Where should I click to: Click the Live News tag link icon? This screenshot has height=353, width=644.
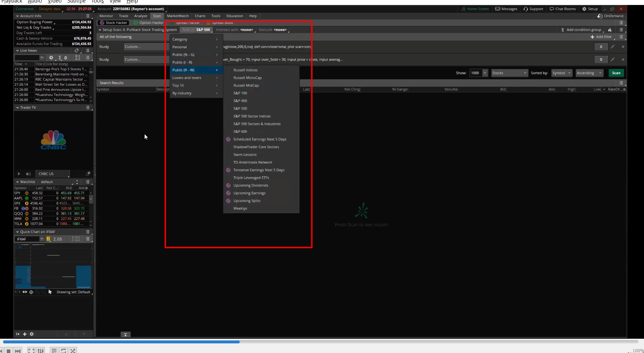[76, 51]
